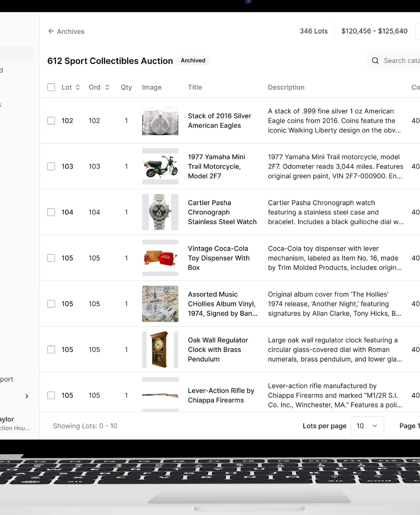Viewport: 420px width, 515px height.
Task: Open oak wall clock thumbnail
Action: point(160,349)
